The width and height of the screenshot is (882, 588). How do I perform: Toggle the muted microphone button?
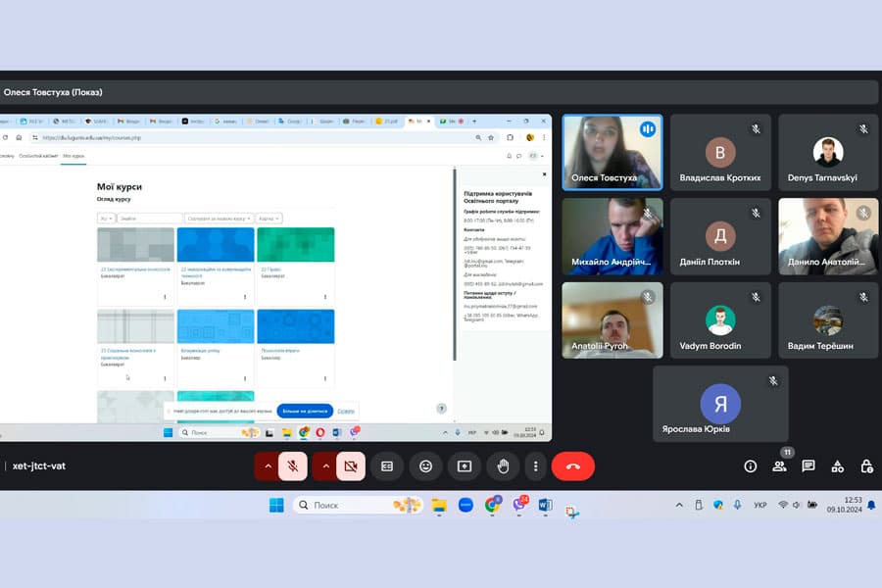coord(292,465)
